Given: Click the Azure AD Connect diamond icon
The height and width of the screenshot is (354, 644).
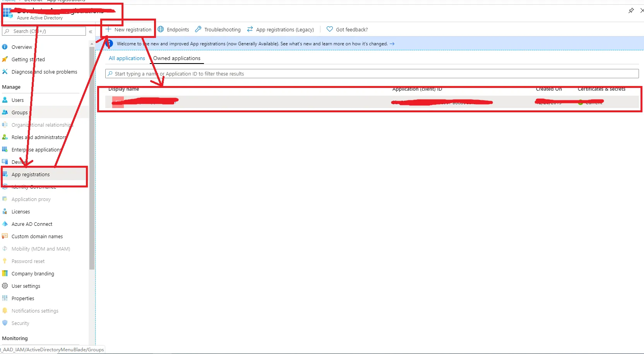Looking at the screenshot, I should 5,224.
